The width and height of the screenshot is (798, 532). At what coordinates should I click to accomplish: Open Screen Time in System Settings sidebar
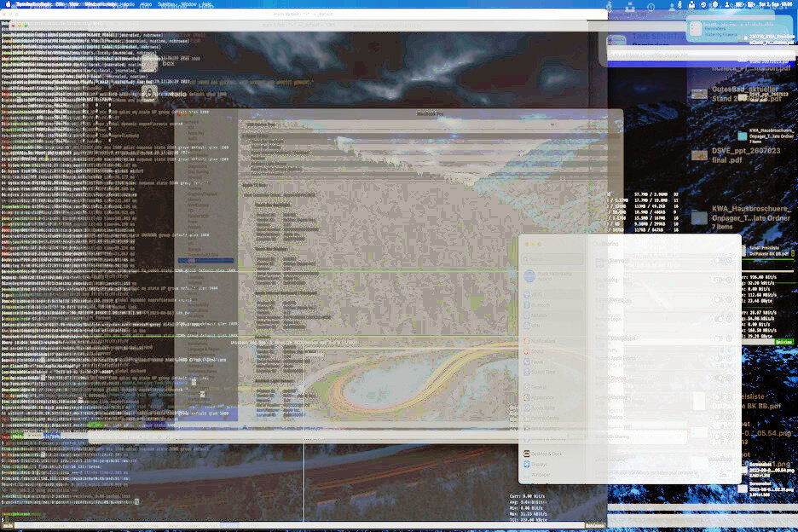click(552, 373)
